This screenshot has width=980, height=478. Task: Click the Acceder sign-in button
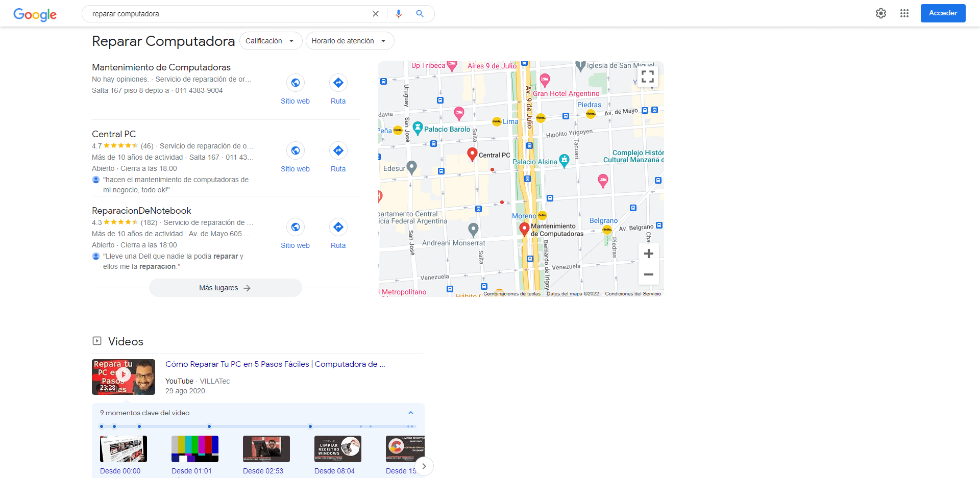coord(943,13)
